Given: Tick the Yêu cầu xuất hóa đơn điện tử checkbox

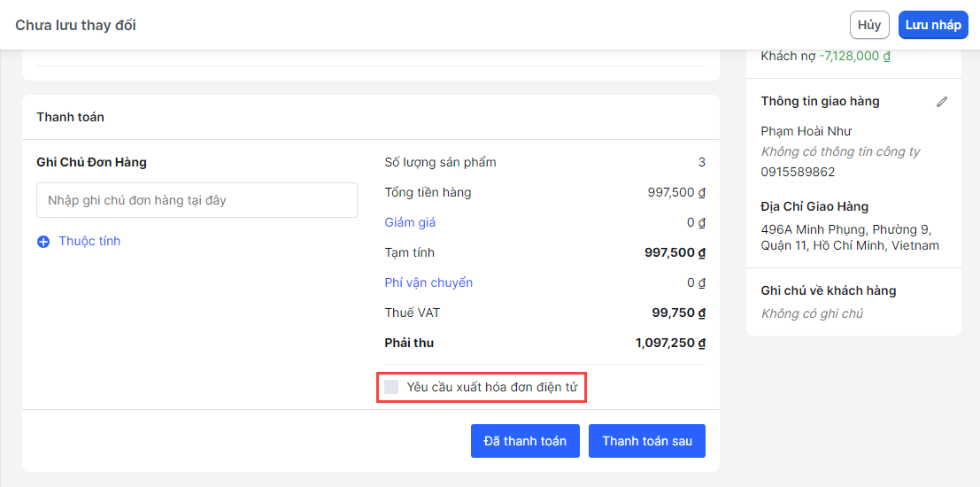Looking at the screenshot, I should [x=391, y=387].
